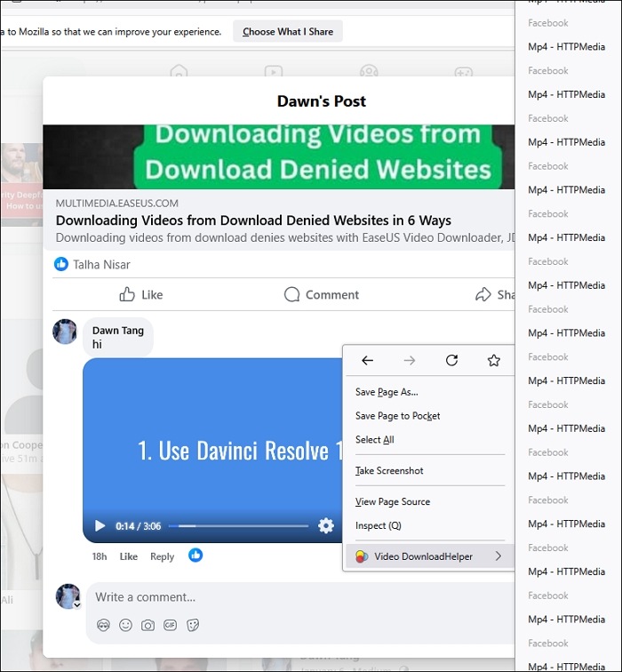Open the Downloading Videos article headline link
The width and height of the screenshot is (622, 672).
[253, 220]
